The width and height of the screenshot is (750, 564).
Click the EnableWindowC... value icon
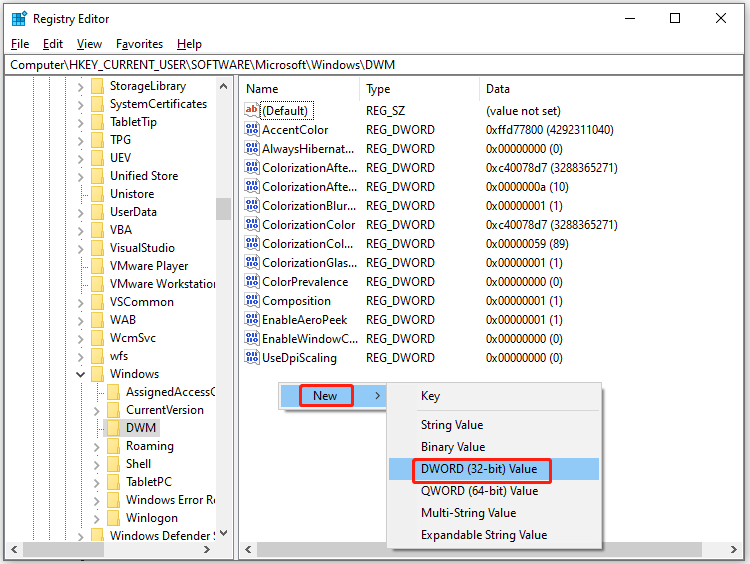(x=252, y=338)
